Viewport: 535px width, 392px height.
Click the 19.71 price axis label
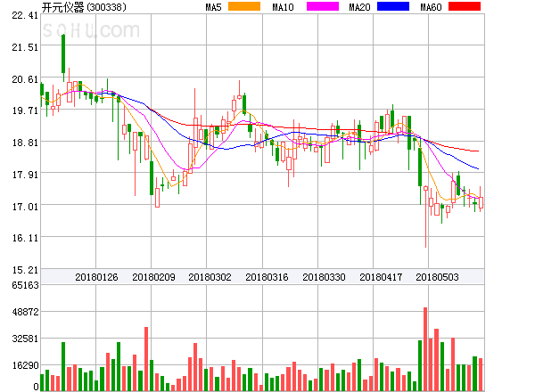click(25, 110)
